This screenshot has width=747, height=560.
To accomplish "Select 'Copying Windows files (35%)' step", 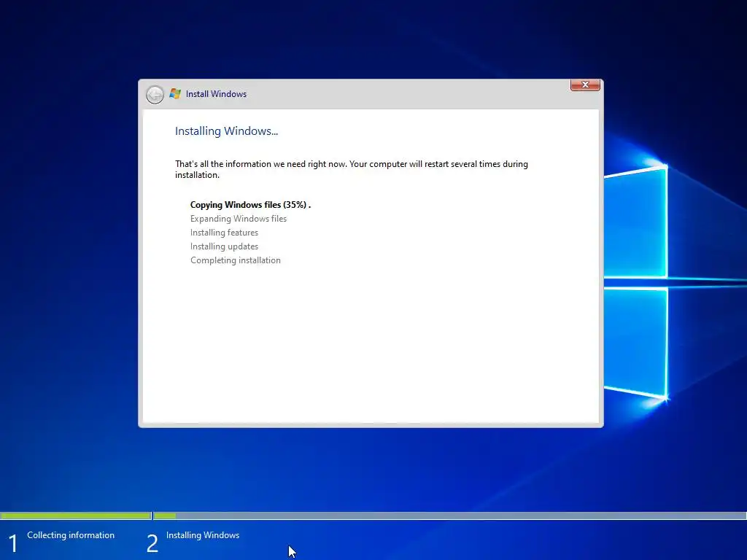I will pyautogui.click(x=251, y=205).
